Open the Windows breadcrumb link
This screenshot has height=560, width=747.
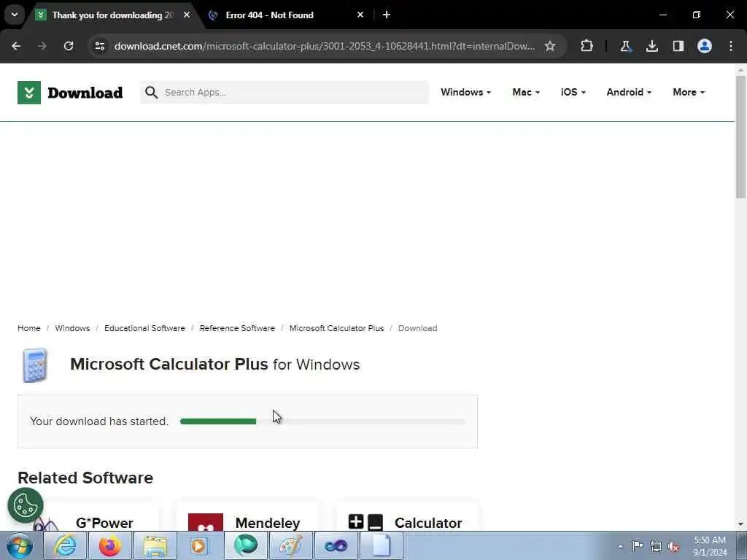tap(72, 328)
